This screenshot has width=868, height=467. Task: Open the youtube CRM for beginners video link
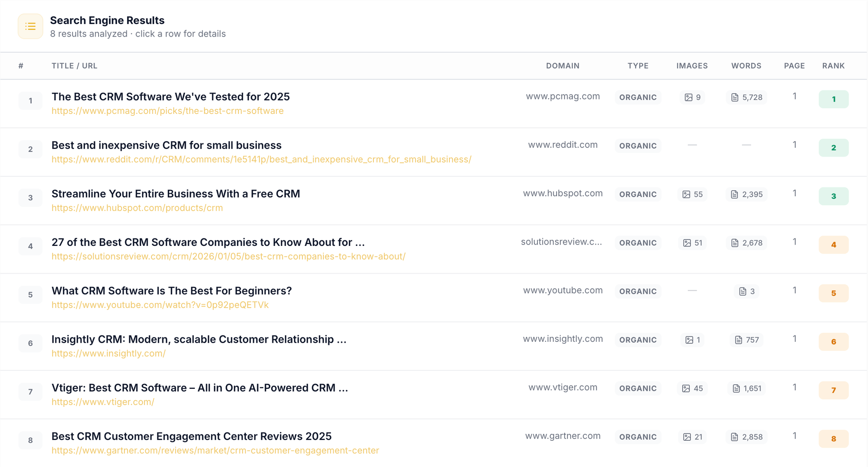click(x=160, y=305)
